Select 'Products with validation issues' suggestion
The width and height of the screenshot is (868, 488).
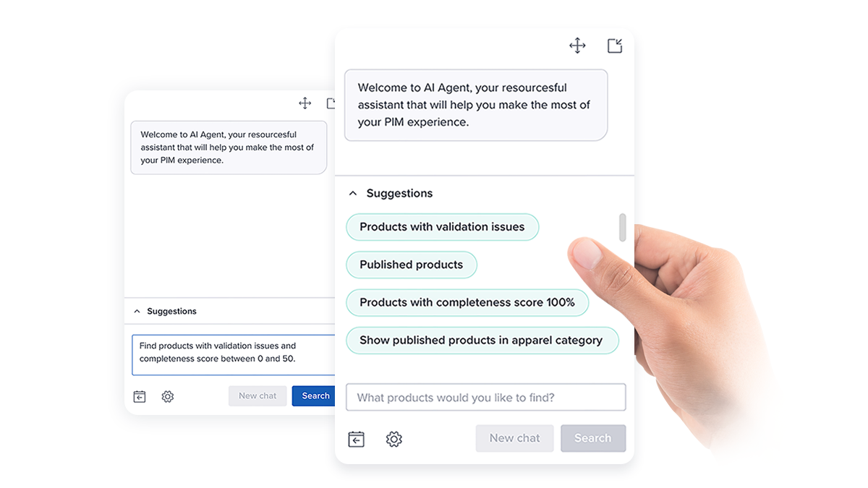tap(442, 227)
